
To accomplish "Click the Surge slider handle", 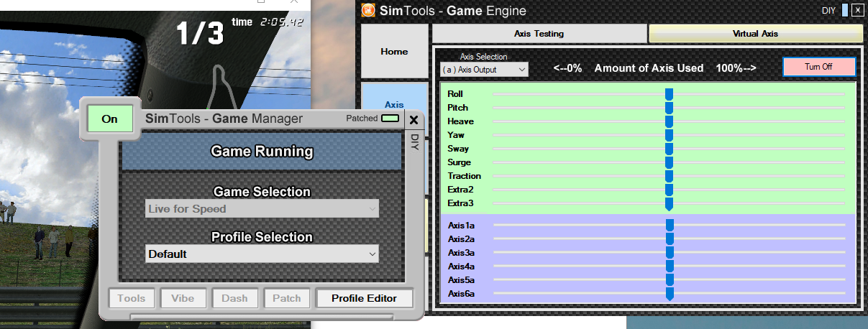I will point(670,162).
